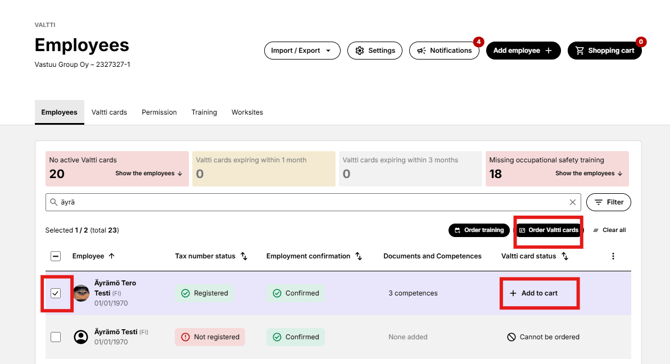This screenshot has height=364, width=670.
Task: Switch to the Employees tab
Action: click(59, 112)
